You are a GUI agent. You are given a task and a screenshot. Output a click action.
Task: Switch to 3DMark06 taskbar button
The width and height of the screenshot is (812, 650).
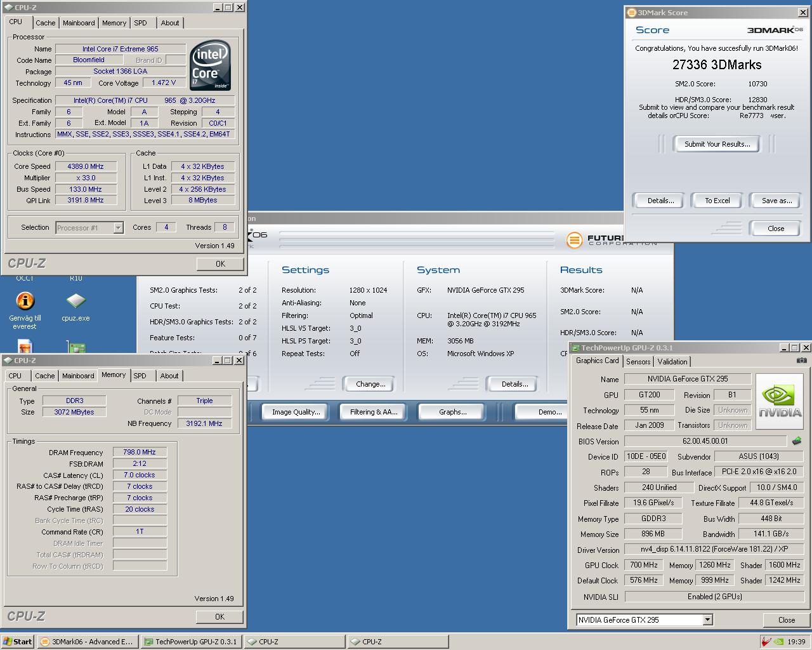[87, 642]
